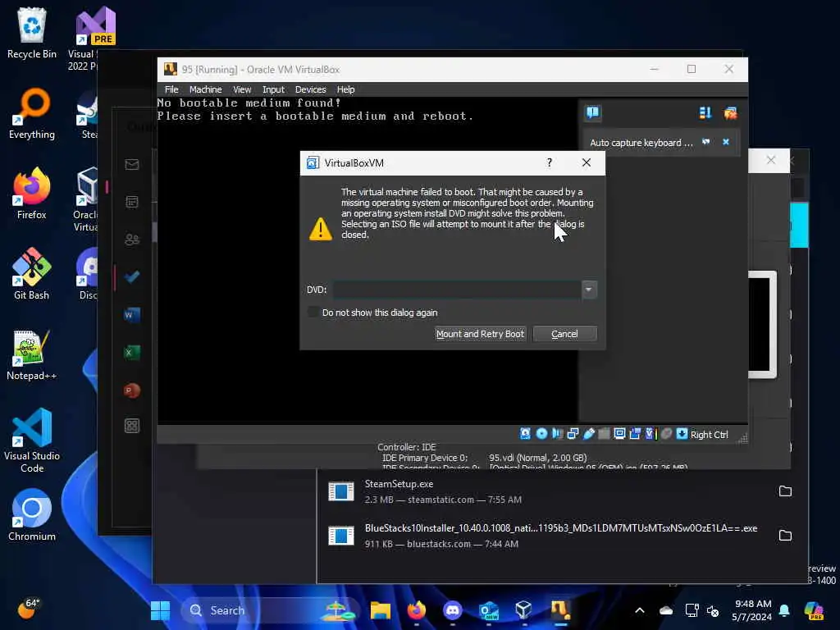
Task: Open the Input menu
Action: click(x=273, y=89)
